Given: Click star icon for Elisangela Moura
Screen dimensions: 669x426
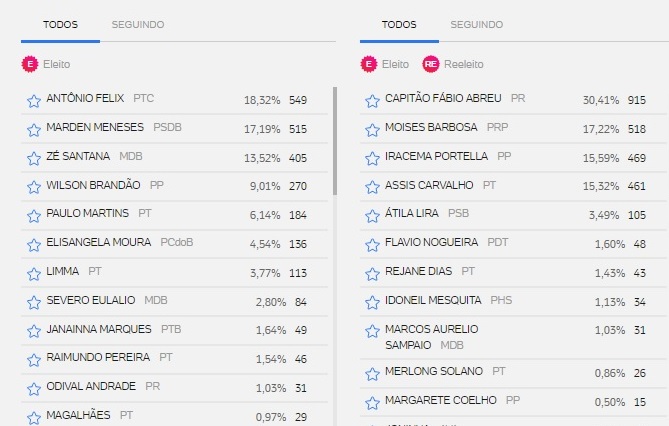Looking at the screenshot, I should click(x=34, y=245).
